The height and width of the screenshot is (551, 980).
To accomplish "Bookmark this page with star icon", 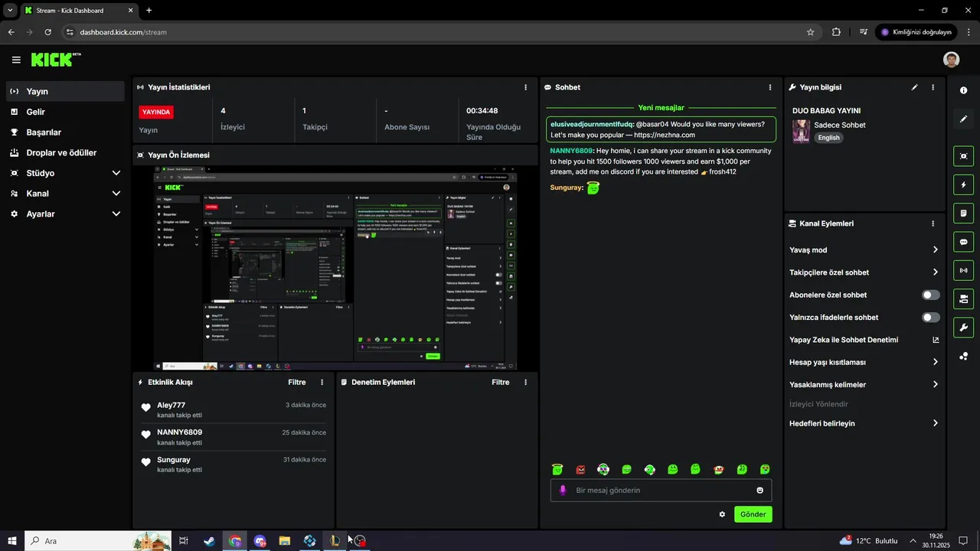I will click(810, 32).
